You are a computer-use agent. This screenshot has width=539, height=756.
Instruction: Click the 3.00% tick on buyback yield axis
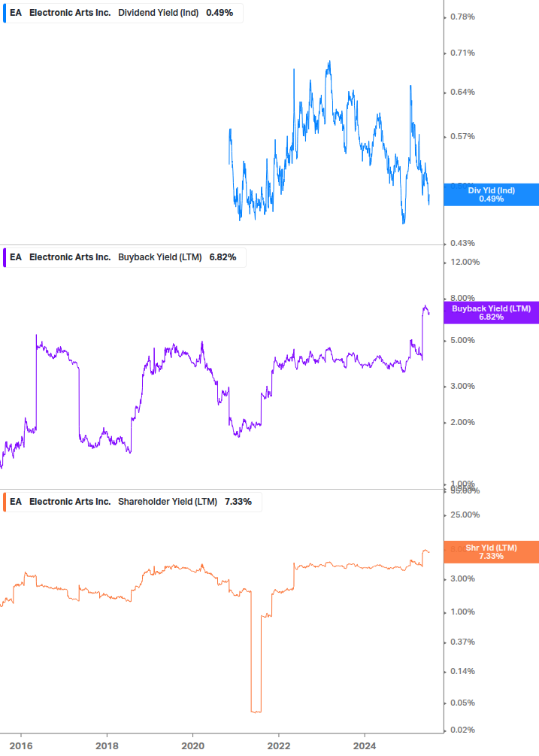(x=462, y=386)
